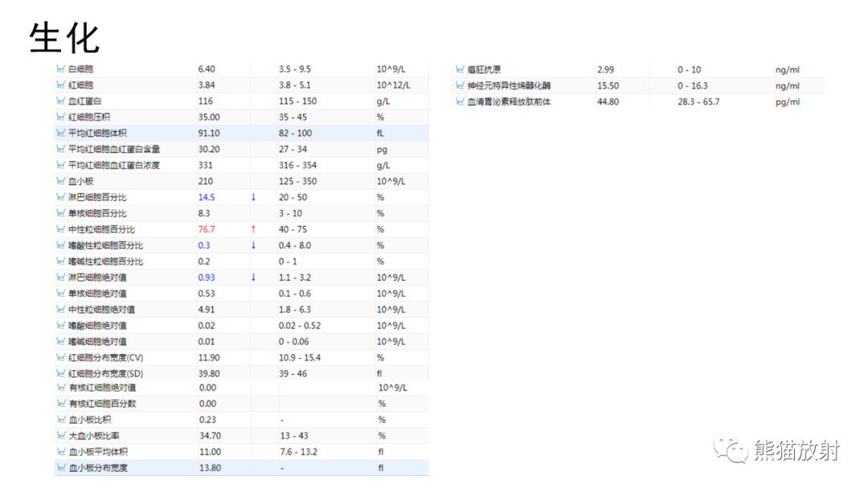
Task: Open the trend chart for 神经元特异性烯醇化酶
Action: pyautogui.click(x=459, y=85)
